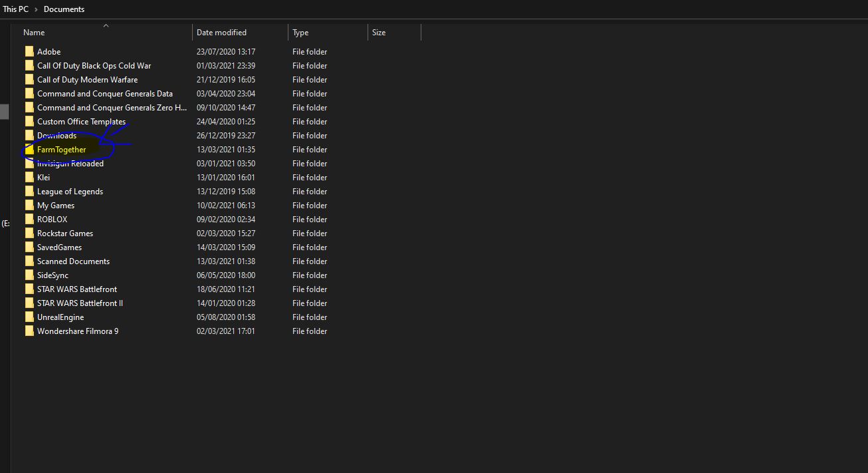The height and width of the screenshot is (473, 868).
Task: Select the League of Legends folder
Action: [70, 192]
